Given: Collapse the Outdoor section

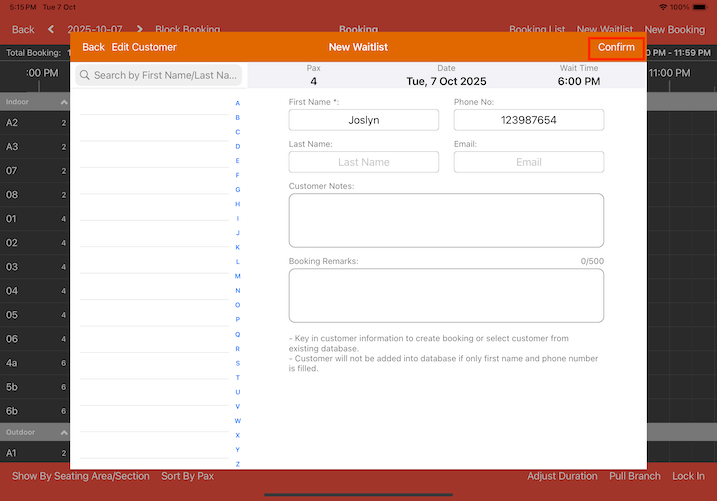Looking at the screenshot, I should tap(64, 432).
